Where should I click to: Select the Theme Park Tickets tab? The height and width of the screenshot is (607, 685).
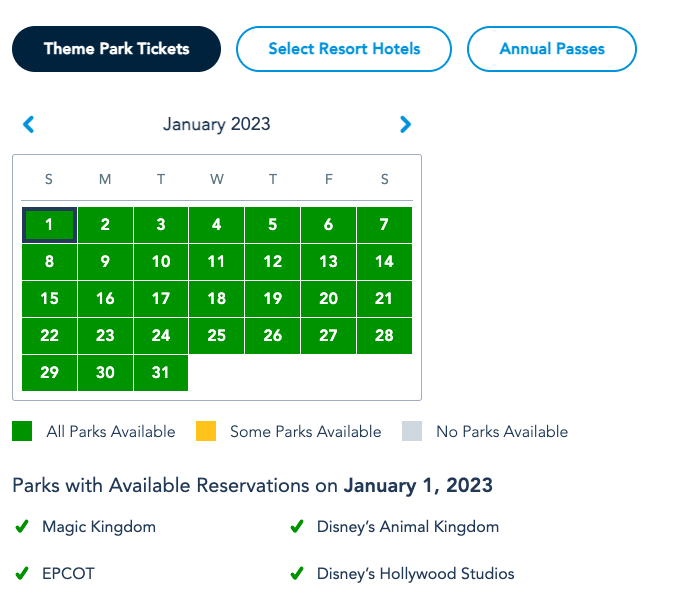click(x=116, y=49)
